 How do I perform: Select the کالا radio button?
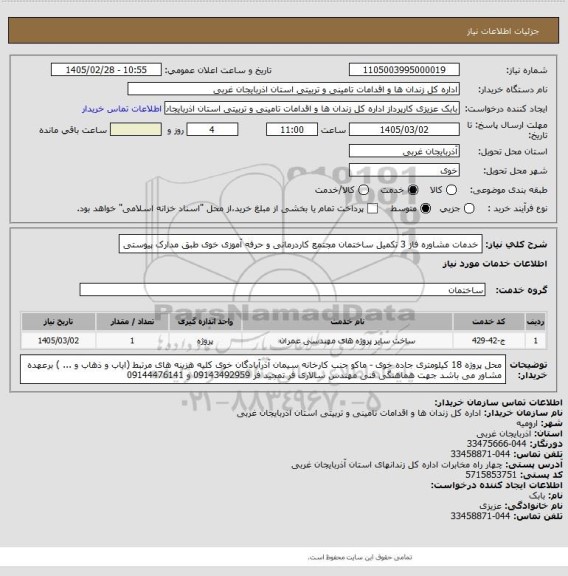click(x=451, y=190)
